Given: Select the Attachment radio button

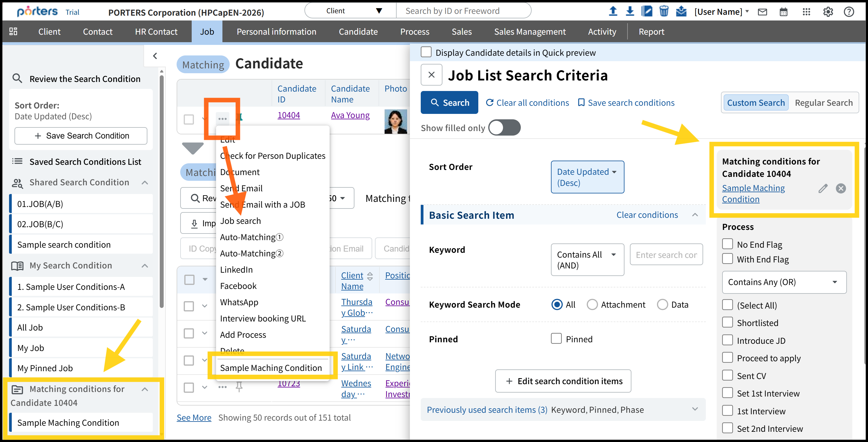Looking at the screenshot, I should point(592,304).
